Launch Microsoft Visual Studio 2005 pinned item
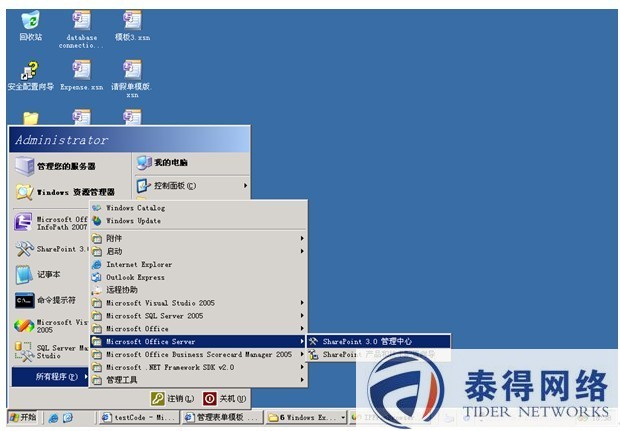This screenshot has height=431, width=620. point(51,326)
